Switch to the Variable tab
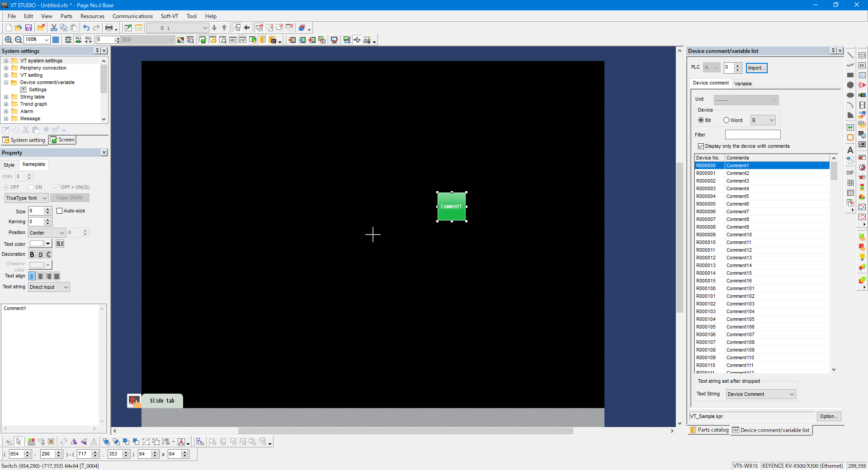This screenshot has width=868, height=470. (743, 84)
